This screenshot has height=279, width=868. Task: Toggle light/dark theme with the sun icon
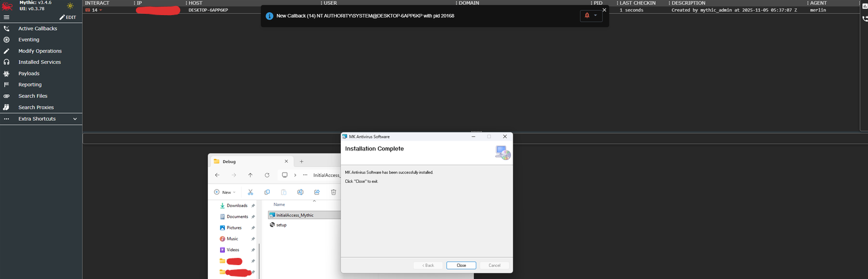pyautogui.click(x=70, y=6)
